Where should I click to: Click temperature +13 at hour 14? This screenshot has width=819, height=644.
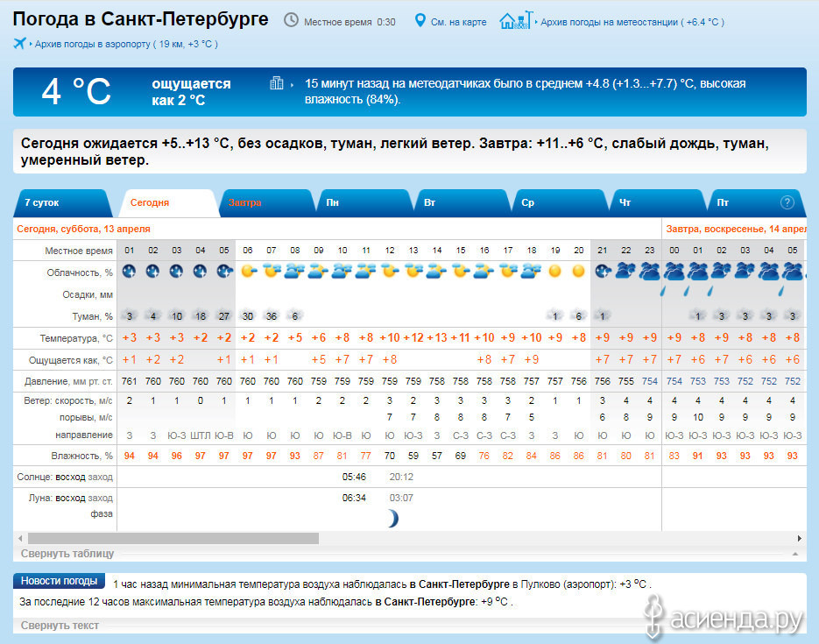pos(437,338)
